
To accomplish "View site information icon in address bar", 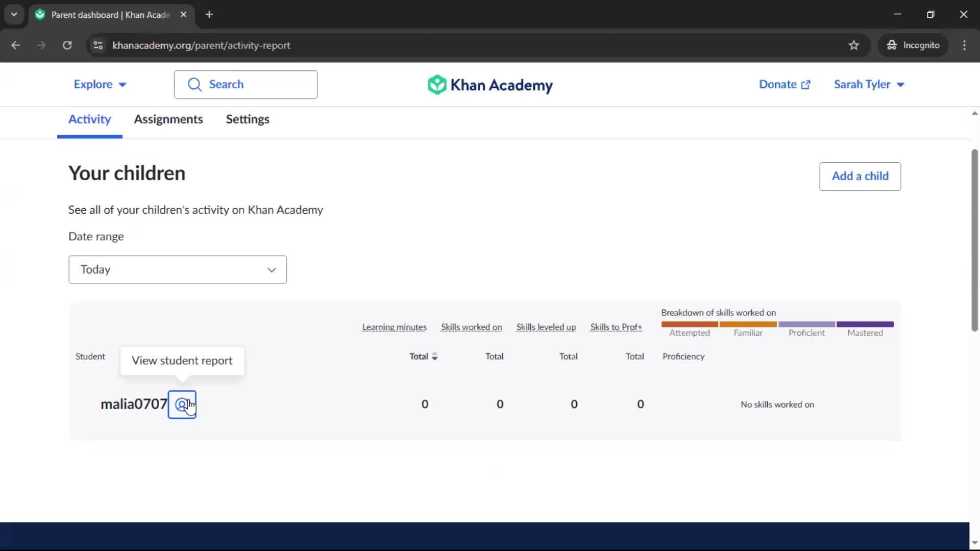I will 98,45.
